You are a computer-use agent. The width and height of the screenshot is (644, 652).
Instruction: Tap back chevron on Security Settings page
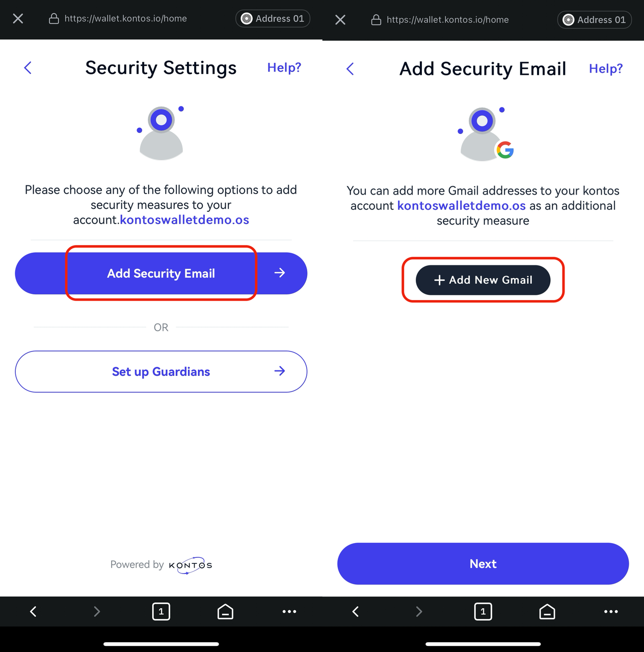click(x=28, y=68)
